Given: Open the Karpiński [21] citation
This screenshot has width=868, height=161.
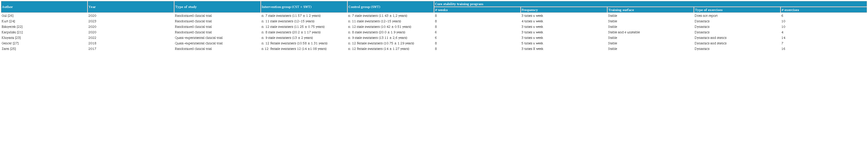Looking at the screenshot, I should point(12,32).
